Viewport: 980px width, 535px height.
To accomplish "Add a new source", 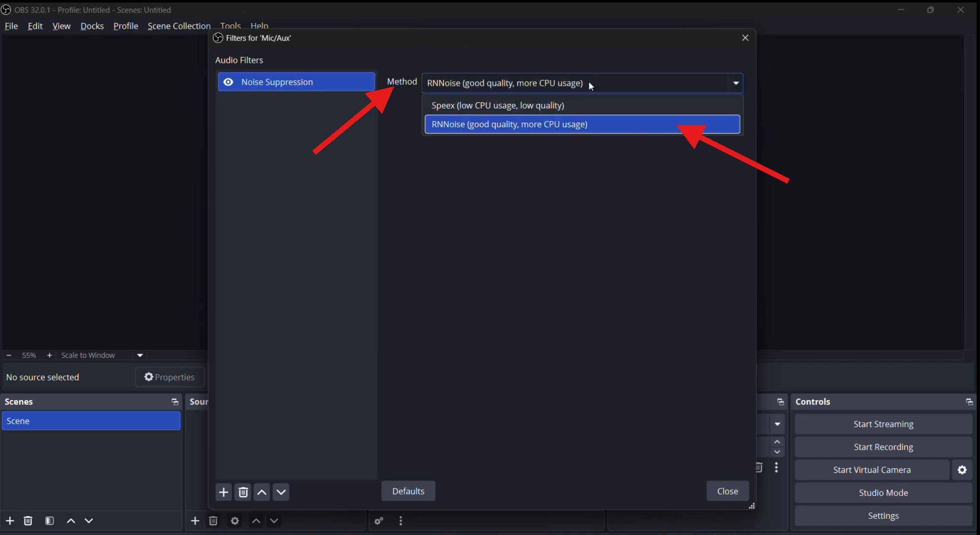I will point(194,521).
